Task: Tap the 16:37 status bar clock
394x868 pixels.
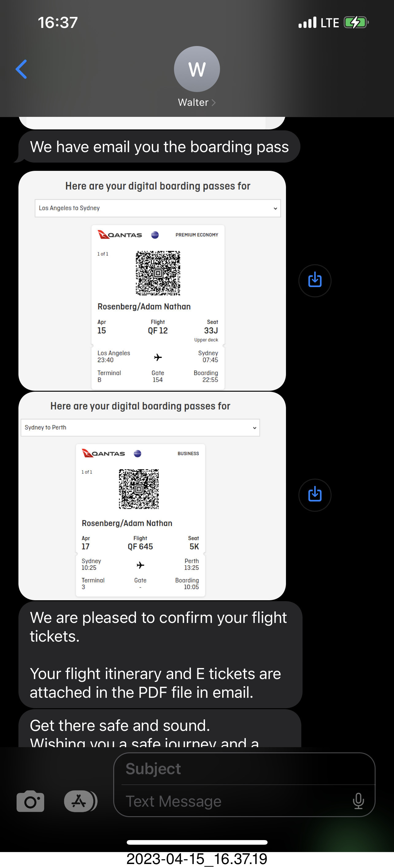Action: [x=58, y=23]
